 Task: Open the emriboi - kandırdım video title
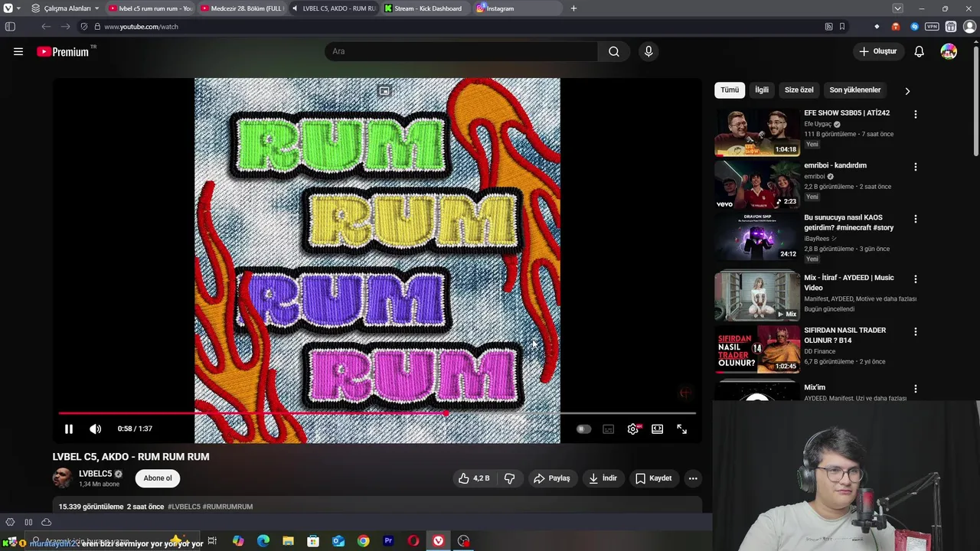[835, 165]
